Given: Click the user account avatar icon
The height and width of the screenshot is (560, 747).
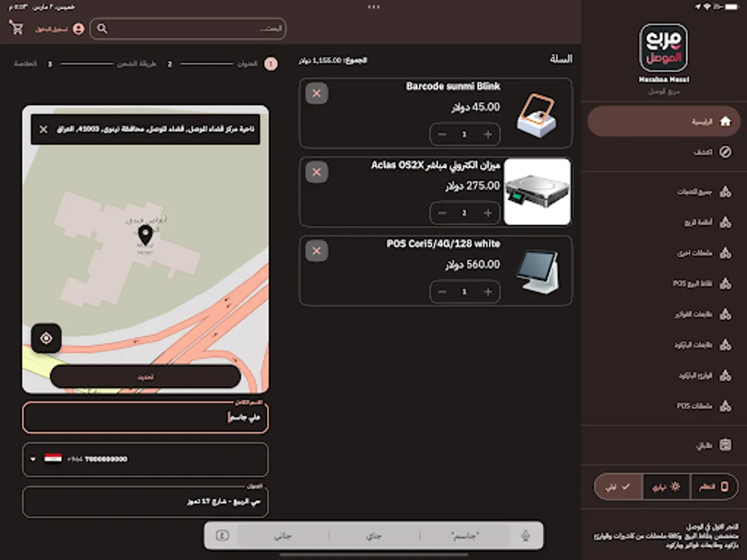Looking at the screenshot, I should point(78,29).
